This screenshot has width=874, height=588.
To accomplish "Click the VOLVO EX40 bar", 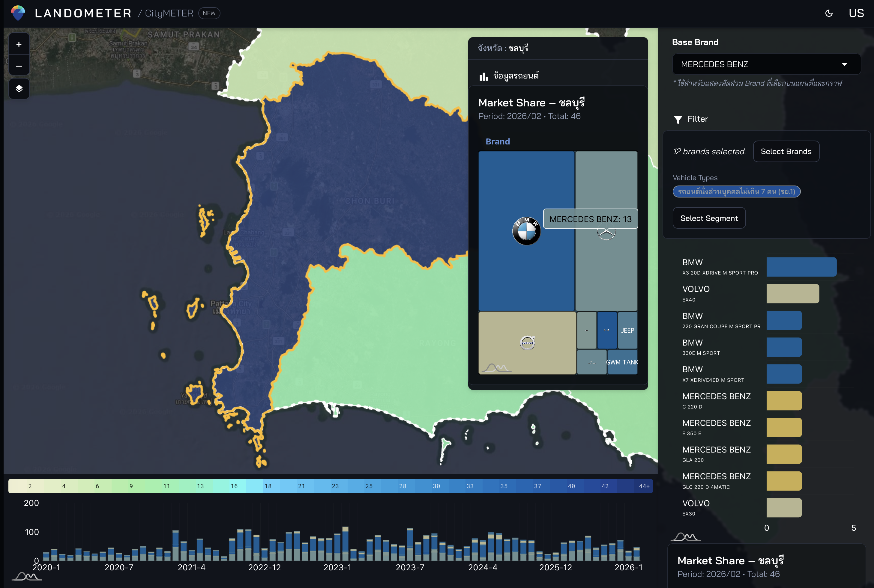I will (x=792, y=294).
